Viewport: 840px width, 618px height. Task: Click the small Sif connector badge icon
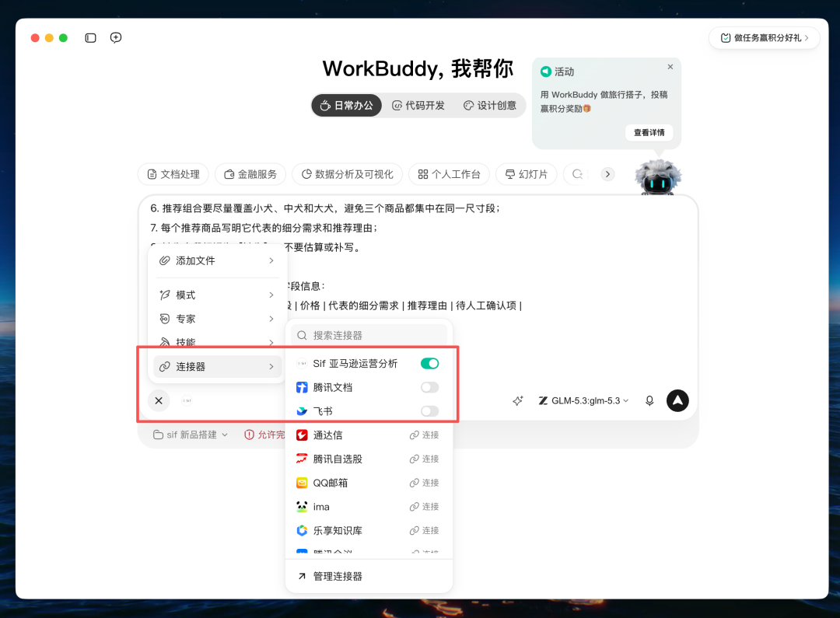coord(187,400)
